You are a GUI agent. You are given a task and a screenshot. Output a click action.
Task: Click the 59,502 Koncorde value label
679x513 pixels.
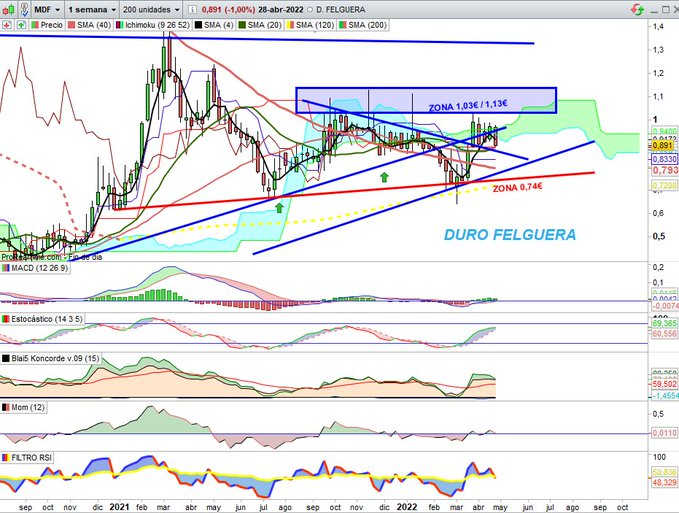pyautogui.click(x=664, y=384)
